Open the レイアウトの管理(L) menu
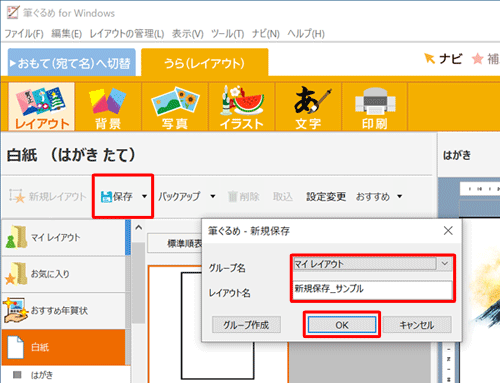The width and height of the screenshot is (500, 383). 127,34
